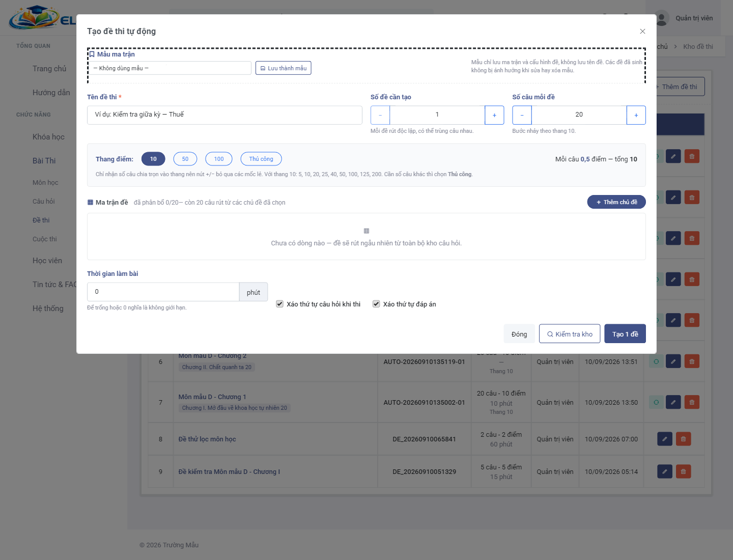Increase Số đề cần tạo with plus

tap(494, 115)
